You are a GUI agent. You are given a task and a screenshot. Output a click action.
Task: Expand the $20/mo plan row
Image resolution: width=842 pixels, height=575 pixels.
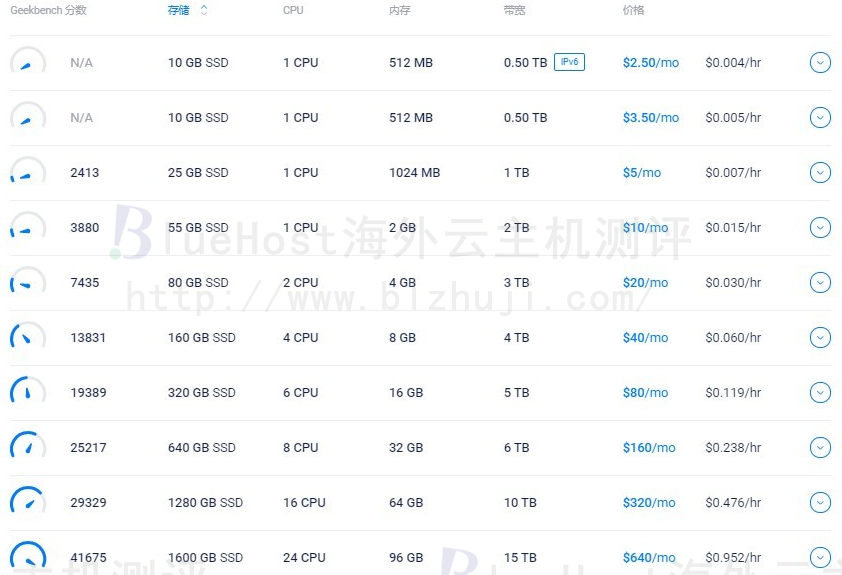pyautogui.click(x=820, y=282)
